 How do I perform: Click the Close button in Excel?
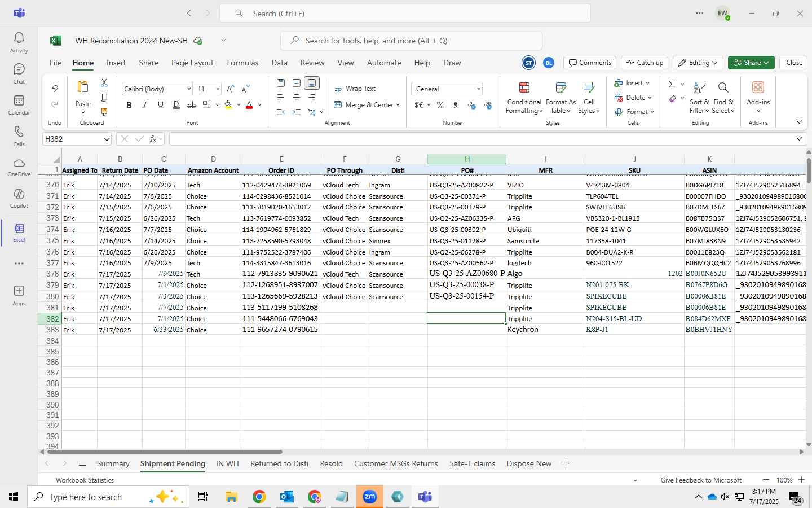pyautogui.click(x=794, y=63)
